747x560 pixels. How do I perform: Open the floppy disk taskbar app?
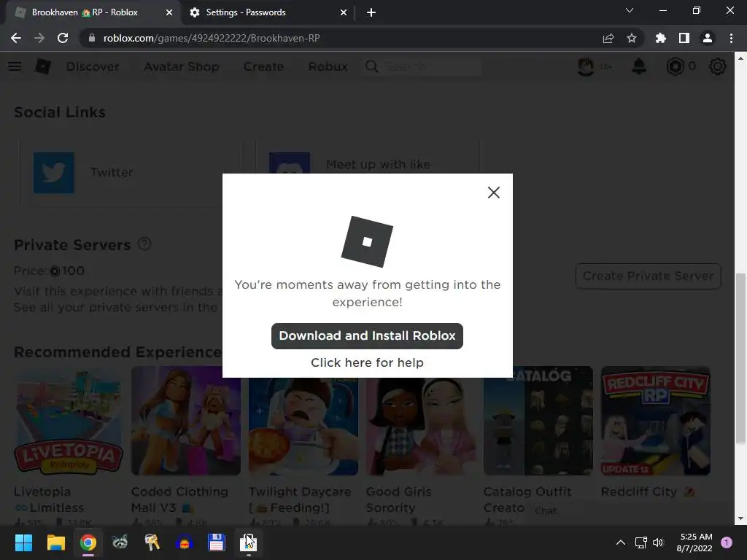216,542
